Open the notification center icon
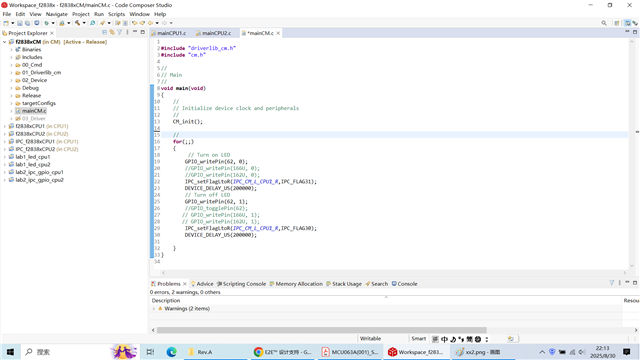Viewport: 640px width, 360px height. [x=627, y=352]
